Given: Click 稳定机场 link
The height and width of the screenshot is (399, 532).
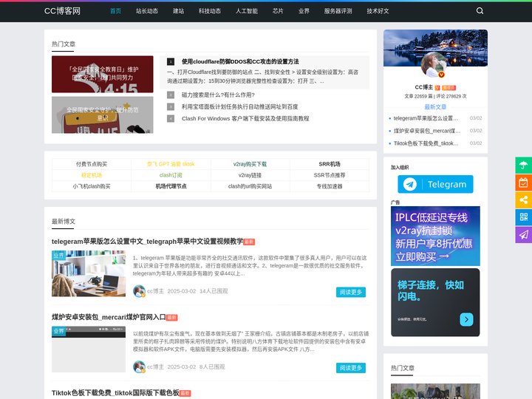Looking at the screenshot, I should point(92,175).
